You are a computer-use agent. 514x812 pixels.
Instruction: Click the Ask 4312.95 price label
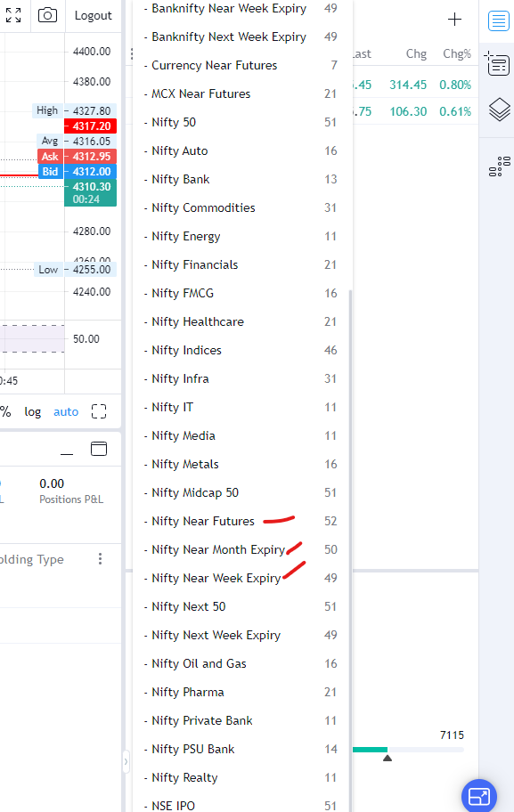pos(78,157)
